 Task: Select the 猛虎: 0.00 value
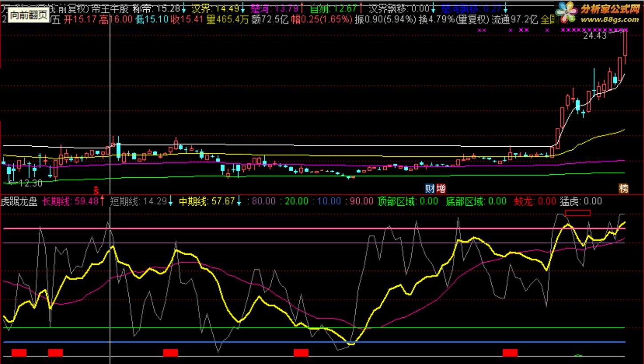coord(581,201)
